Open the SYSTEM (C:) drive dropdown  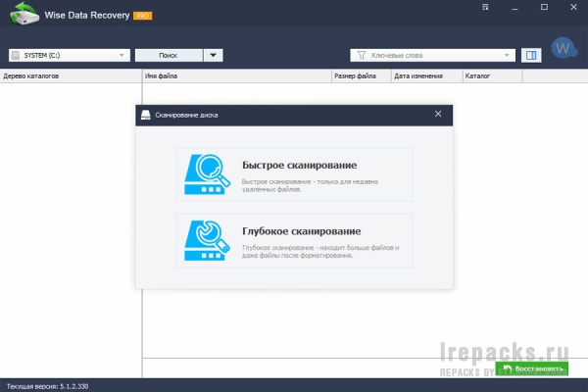[x=70, y=55]
